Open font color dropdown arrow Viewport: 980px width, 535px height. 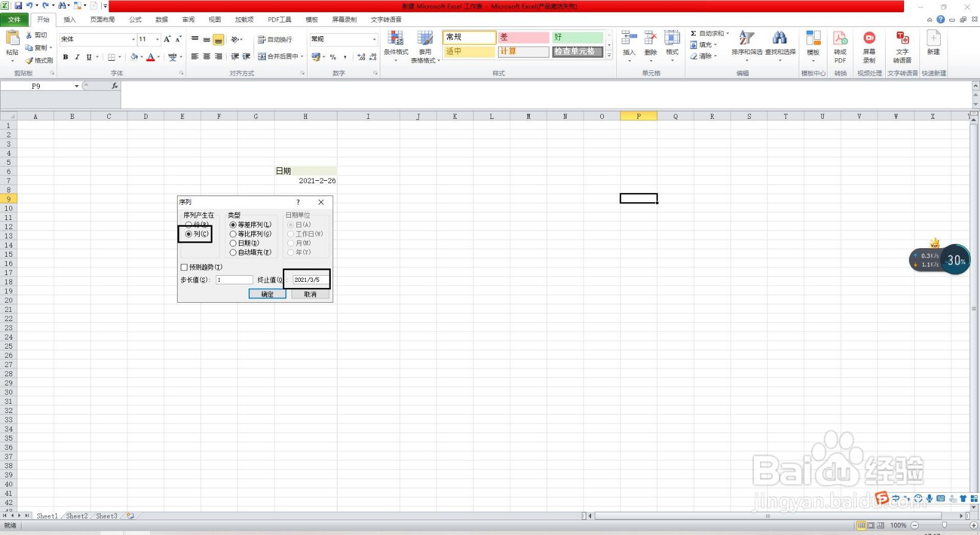pyautogui.click(x=159, y=57)
